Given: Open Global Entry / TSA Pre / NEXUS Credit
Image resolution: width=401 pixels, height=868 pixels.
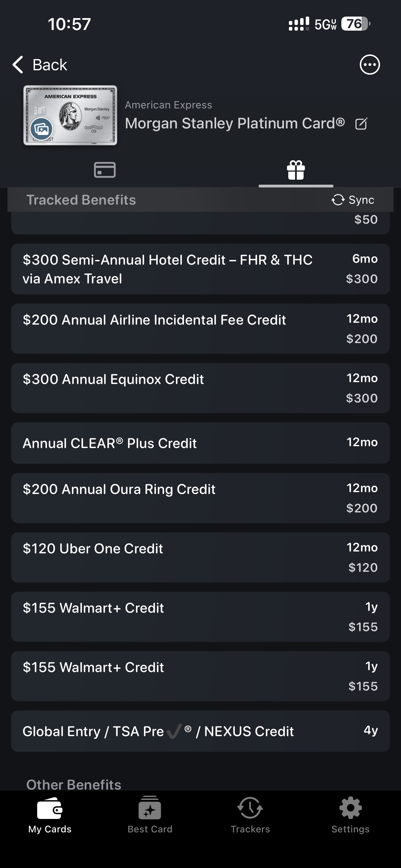Looking at the screenshot, I should point(200,731).
